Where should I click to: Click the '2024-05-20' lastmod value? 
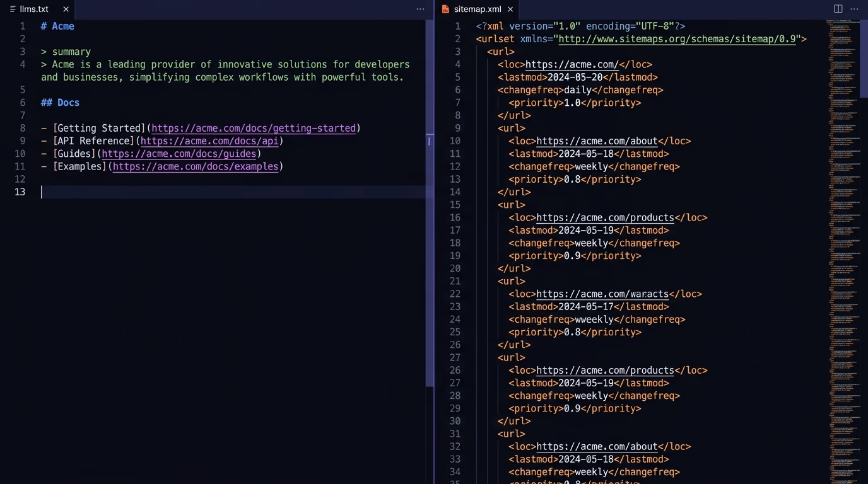(575, 77)
